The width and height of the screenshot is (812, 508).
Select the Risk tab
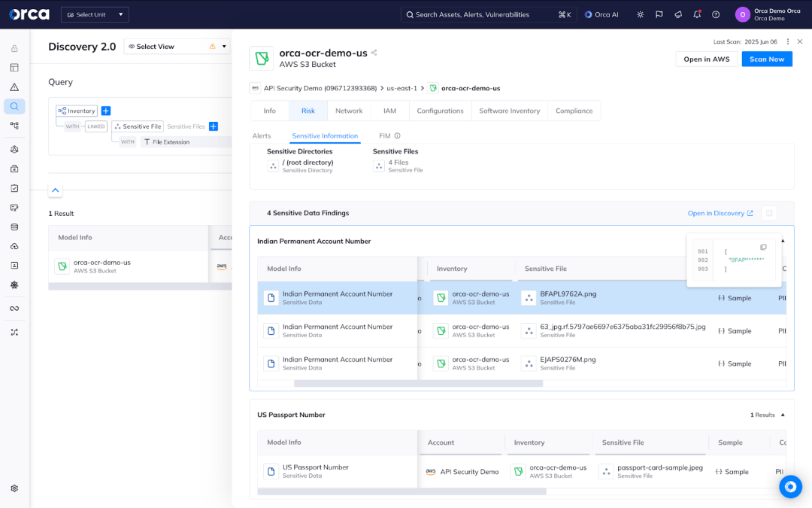[308, 111]
